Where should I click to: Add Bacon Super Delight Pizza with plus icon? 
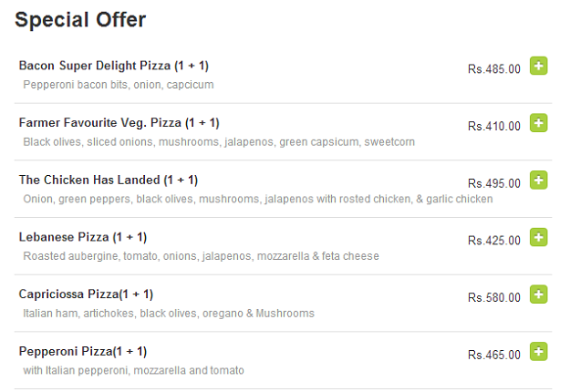[538, 66]
